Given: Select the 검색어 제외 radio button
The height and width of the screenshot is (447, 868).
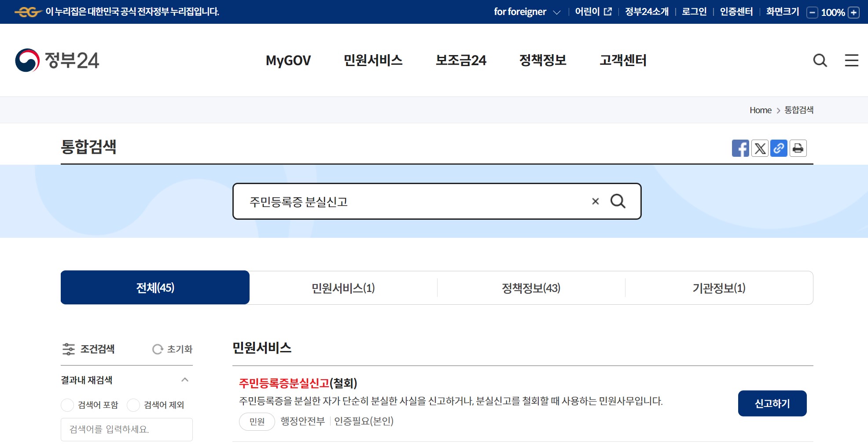Looking at the screenshot, I should pyautogui.click(x=133, y=405).
